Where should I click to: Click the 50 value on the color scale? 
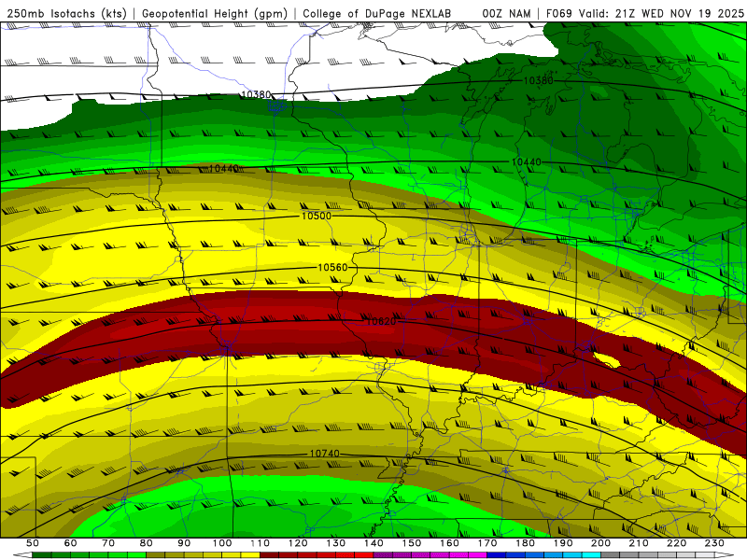pos(33,543)
